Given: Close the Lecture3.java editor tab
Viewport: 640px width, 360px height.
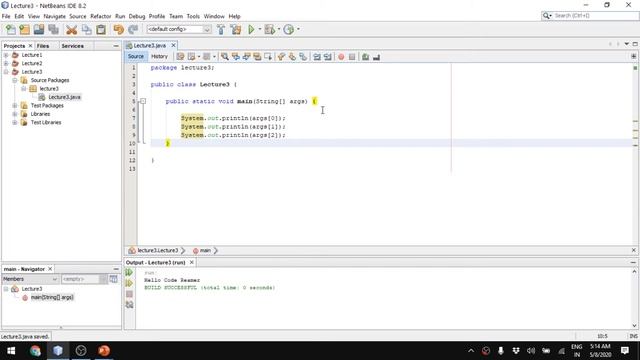Looking at the screenshot, I should click(173, 45).
